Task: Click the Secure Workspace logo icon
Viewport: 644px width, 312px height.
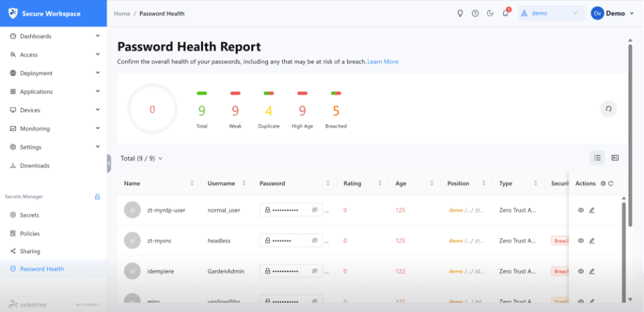Action: click(x=13, y=13)
